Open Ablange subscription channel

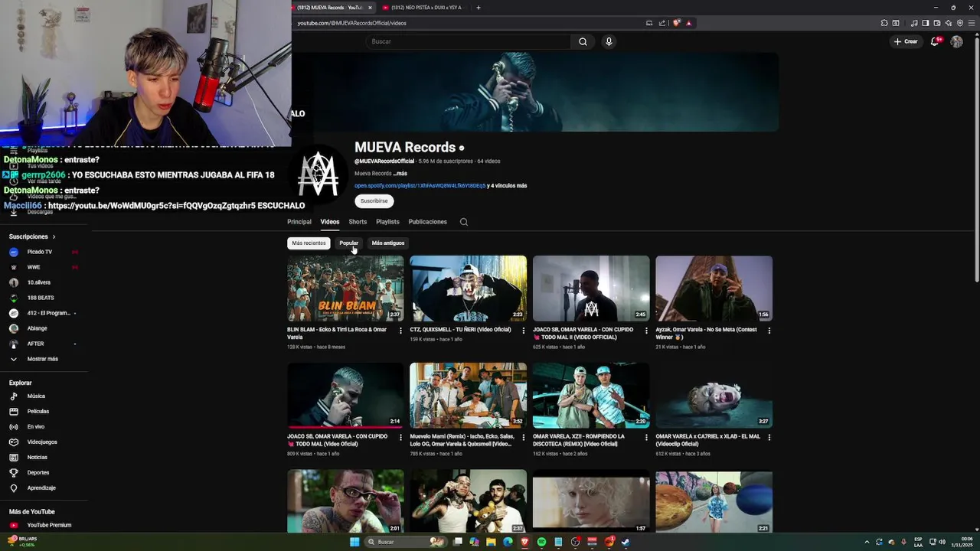37,328
